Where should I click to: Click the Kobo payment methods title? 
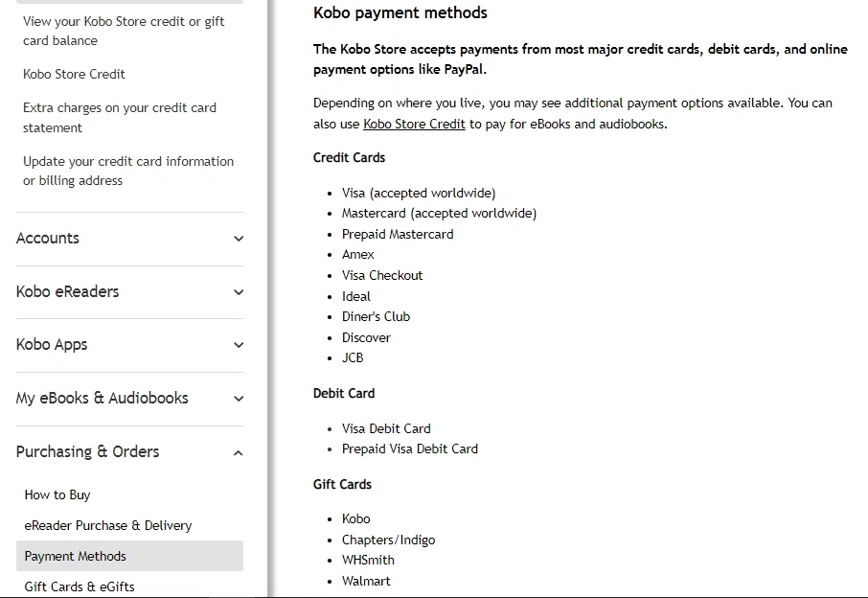coord(400,13)
